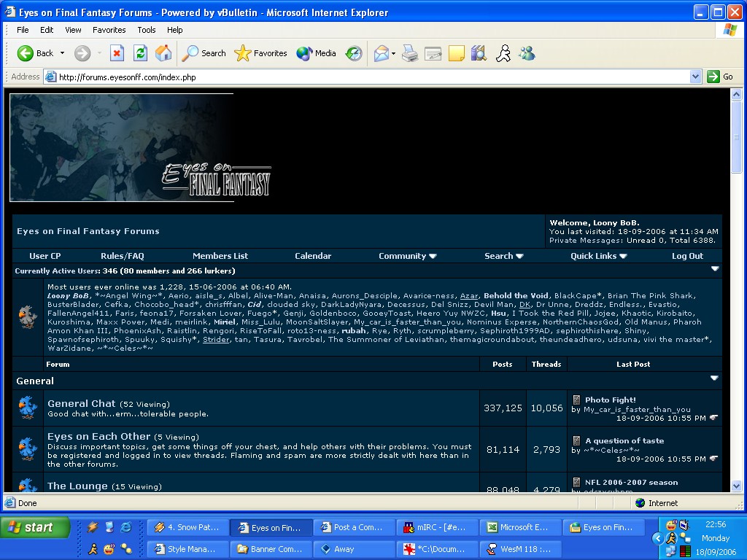Open Strider's user profile link
This screenshot has height=560, width=747.
click(x=216, y=340)
